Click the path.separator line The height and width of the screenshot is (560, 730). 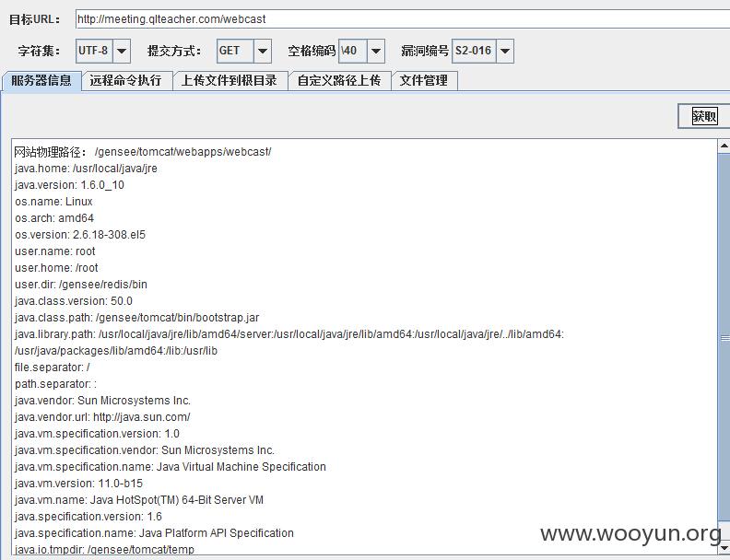coord(55,384)
